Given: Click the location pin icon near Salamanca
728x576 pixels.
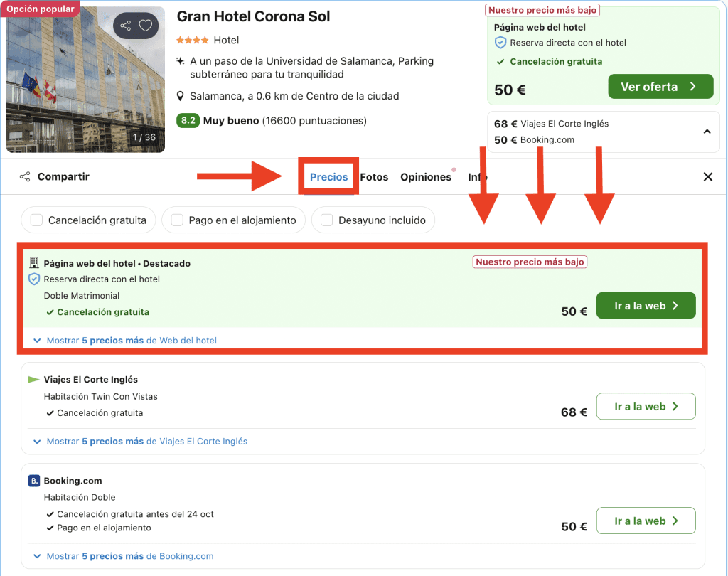Looking at the screenshot, I should (181, 97).
